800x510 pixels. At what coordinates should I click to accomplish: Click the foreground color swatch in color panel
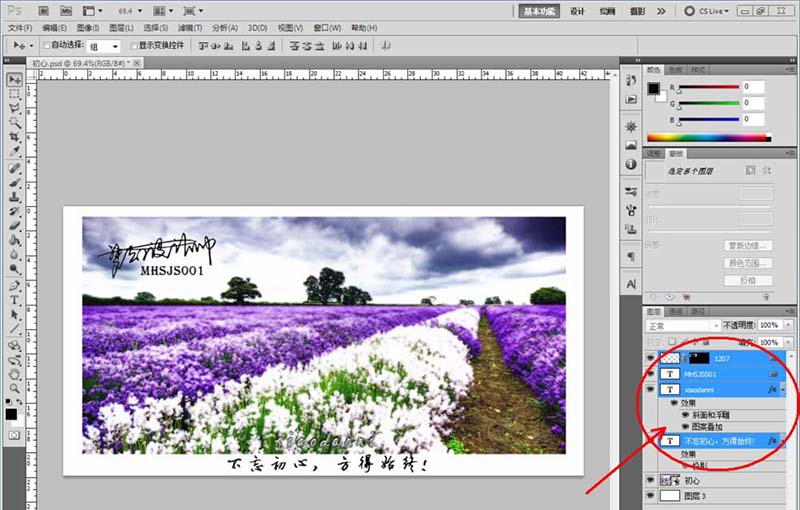click(x=654, y=89)
